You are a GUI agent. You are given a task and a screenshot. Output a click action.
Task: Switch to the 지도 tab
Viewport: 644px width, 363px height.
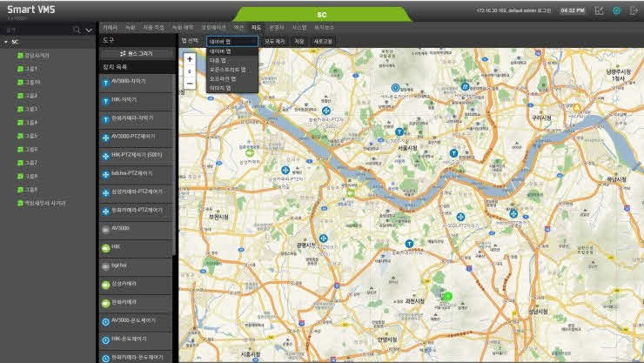256,28
